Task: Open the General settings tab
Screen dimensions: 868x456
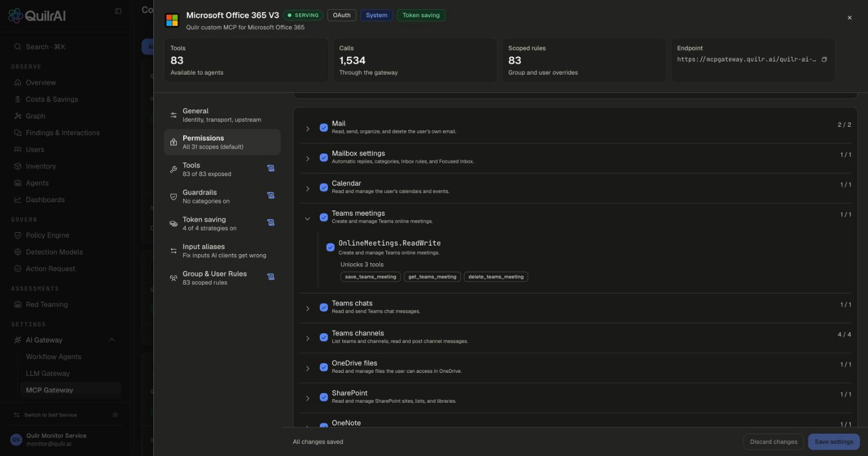Action: (x=222, y=115)
